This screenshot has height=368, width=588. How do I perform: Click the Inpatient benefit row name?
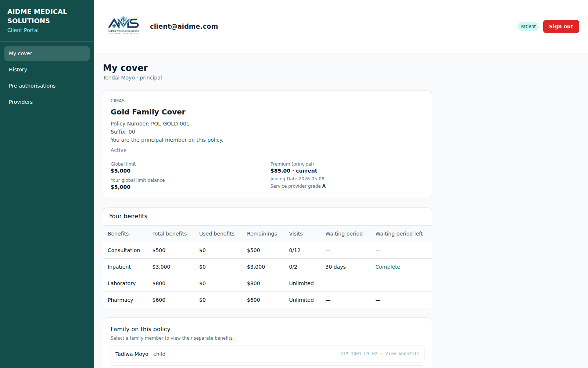[x=119, y=267]
